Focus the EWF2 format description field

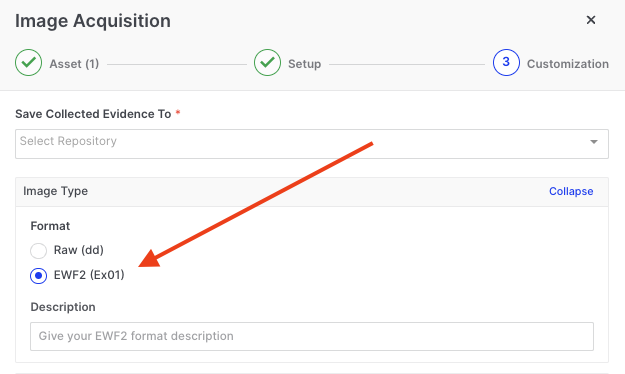point(312,337)
